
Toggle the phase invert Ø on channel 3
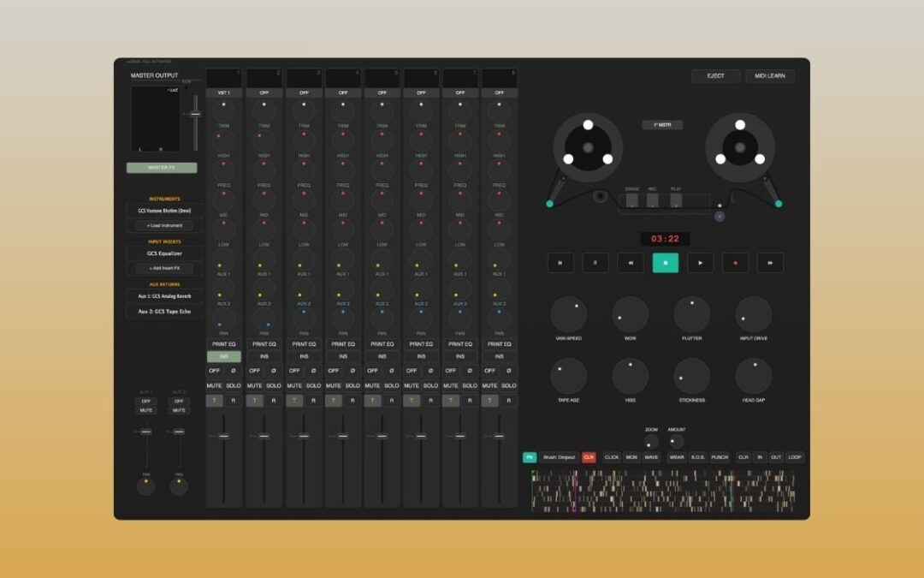[x=313, y=371]
